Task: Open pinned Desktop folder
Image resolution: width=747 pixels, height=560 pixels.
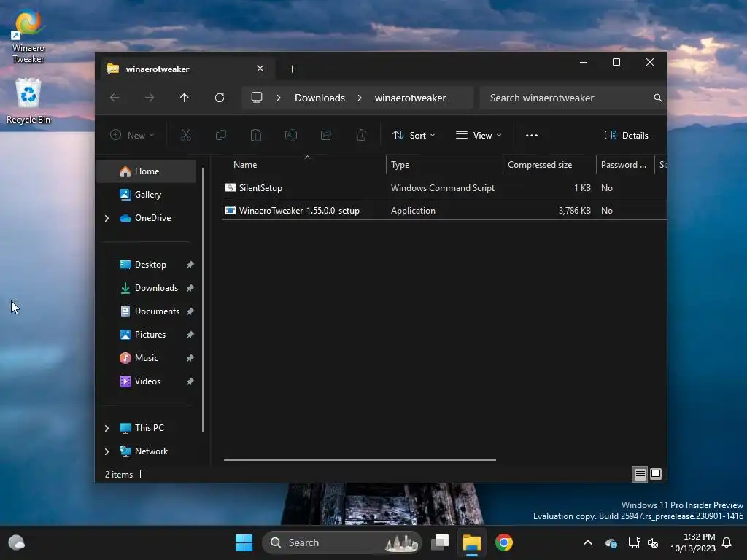Action: [x=150, y=264]
